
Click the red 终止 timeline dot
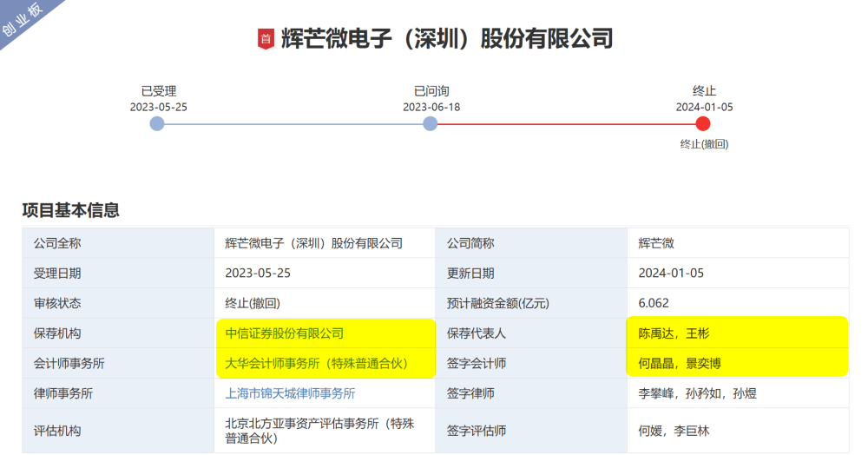pos(703,124)
